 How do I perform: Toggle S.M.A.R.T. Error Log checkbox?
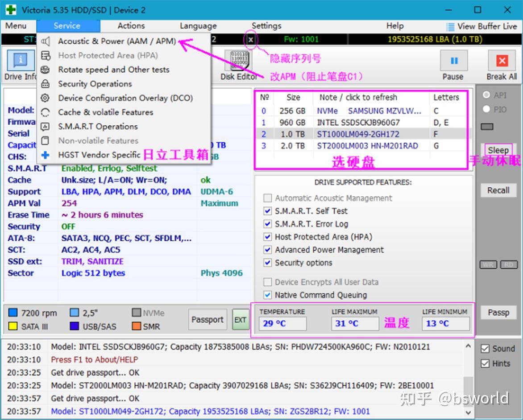coord(267,224)
